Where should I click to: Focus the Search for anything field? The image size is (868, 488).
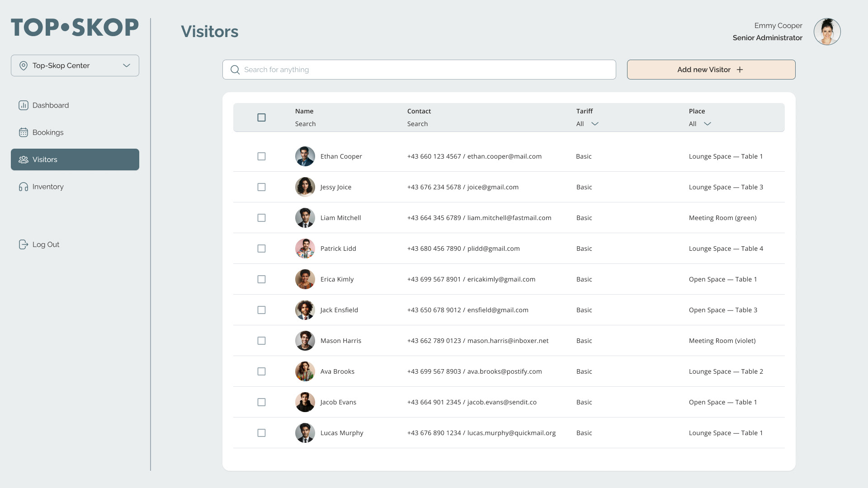425,70
